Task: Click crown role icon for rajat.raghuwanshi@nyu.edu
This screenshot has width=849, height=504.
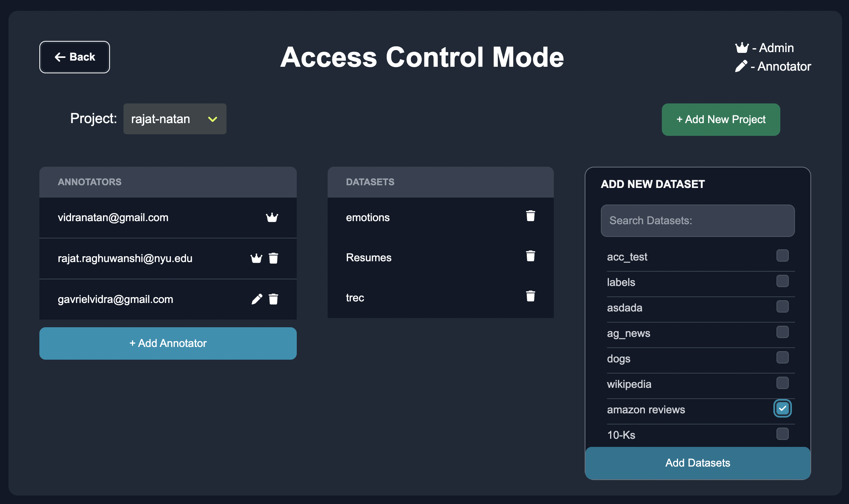Action: tap(256, 258)
